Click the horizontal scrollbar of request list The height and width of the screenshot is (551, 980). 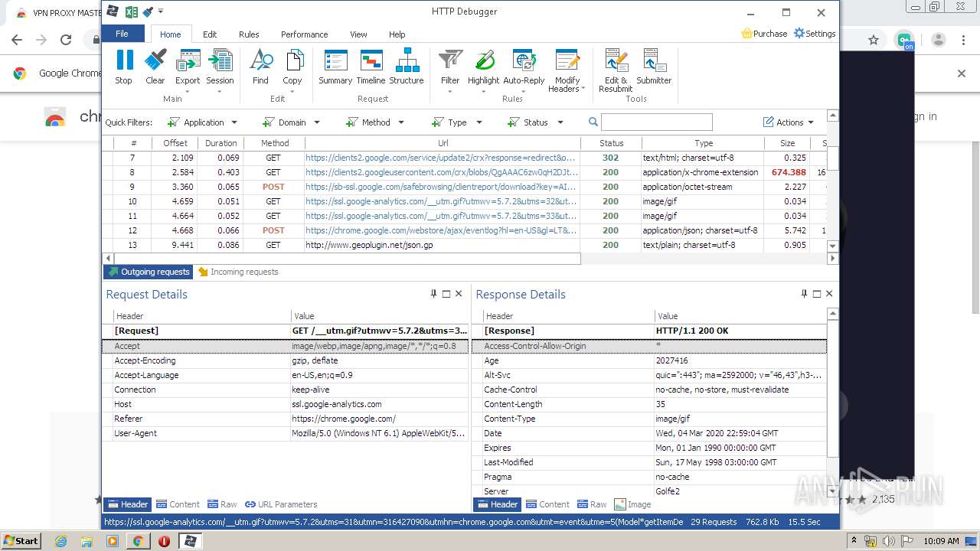(x=347, y=259)
